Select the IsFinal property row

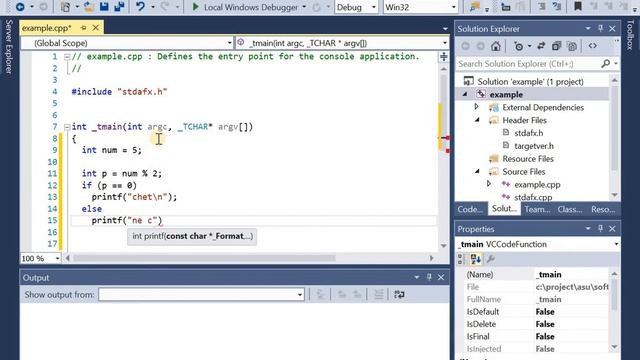click(536, 336)
